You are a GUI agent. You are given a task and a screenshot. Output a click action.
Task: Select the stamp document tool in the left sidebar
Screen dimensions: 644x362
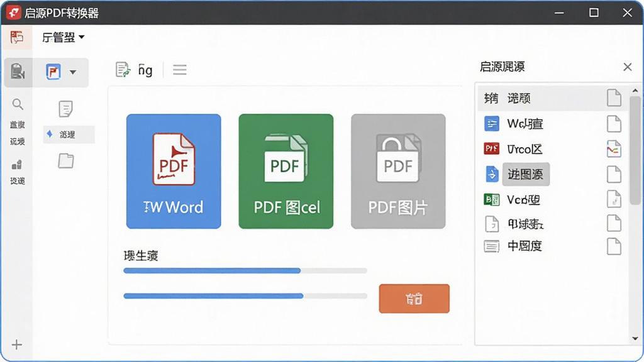[17, 72]
